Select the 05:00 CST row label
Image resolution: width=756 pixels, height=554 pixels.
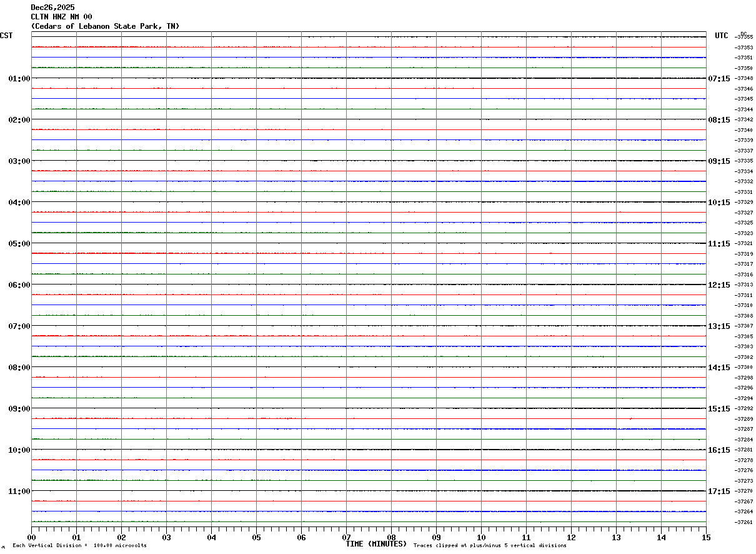[19, 244]
